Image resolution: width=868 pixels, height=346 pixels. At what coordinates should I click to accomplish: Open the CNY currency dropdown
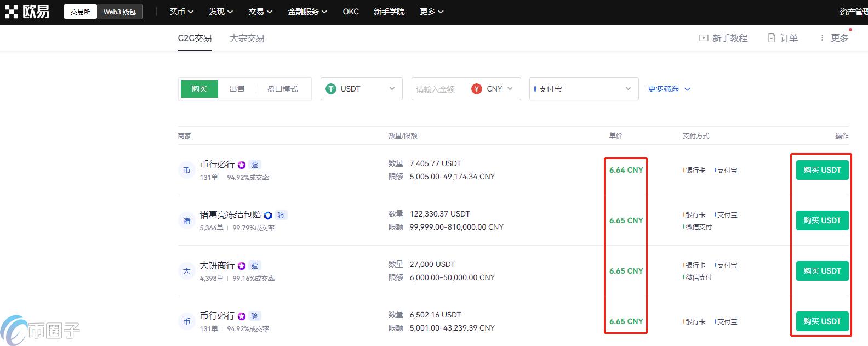pyautogui.click(x=492, y=89)
